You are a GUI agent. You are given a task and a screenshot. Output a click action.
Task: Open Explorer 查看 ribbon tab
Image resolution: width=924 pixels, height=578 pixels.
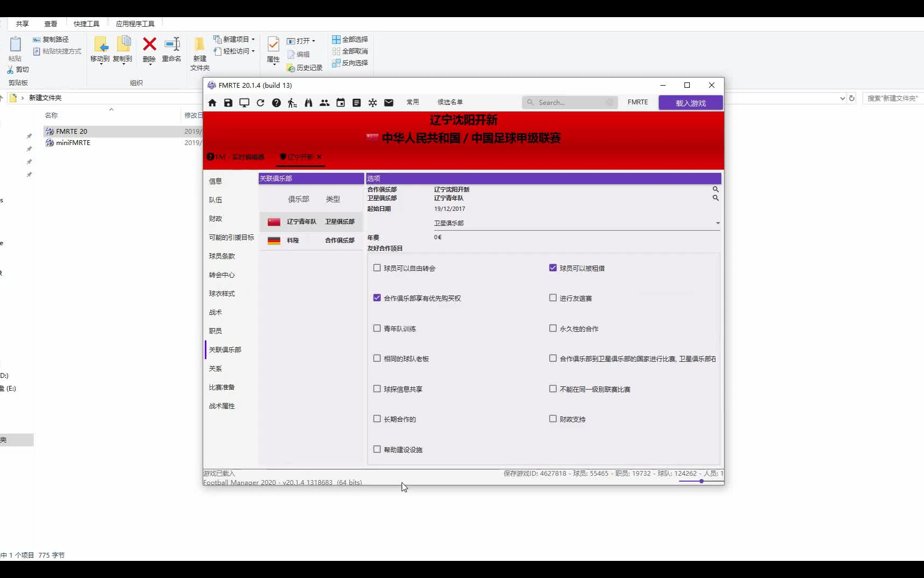coord(51,24)
